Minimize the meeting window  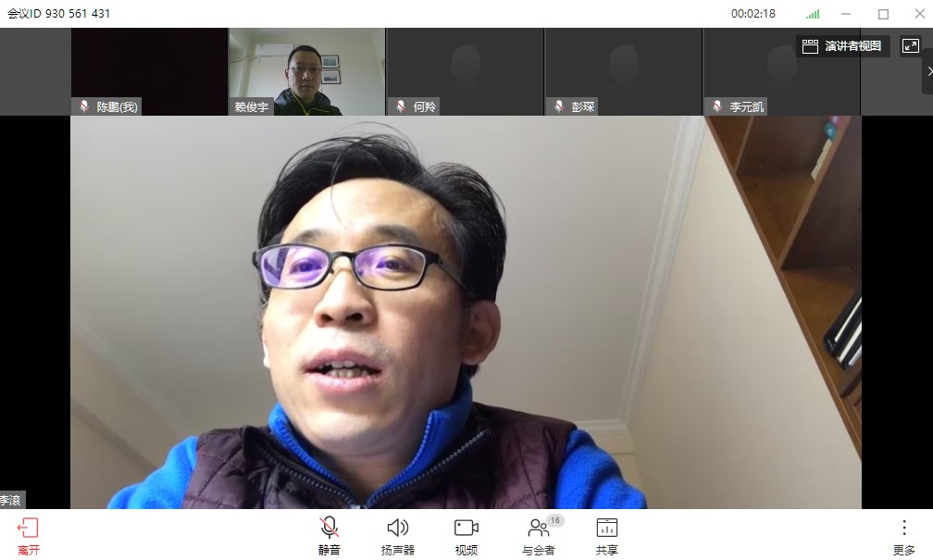tap(846, 14)
